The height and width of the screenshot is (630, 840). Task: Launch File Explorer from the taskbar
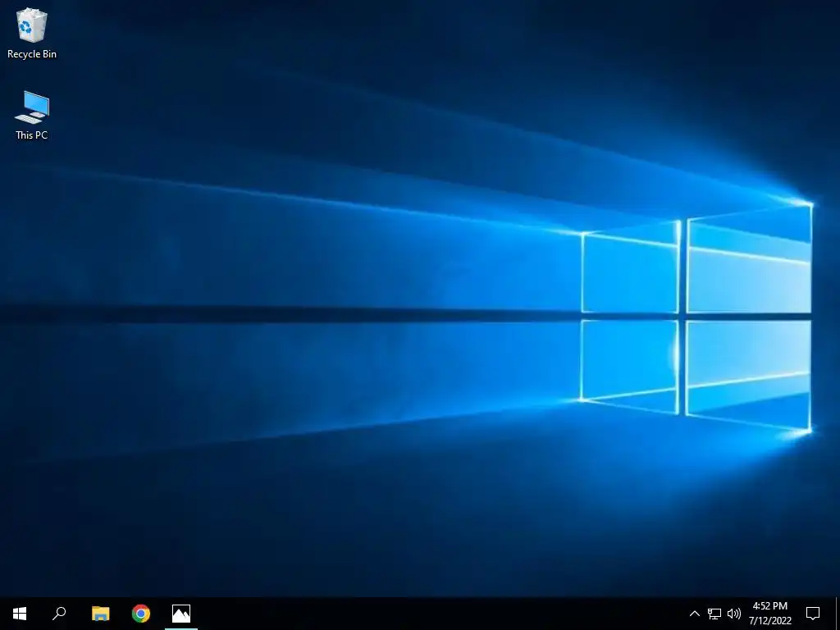[100, 614]
